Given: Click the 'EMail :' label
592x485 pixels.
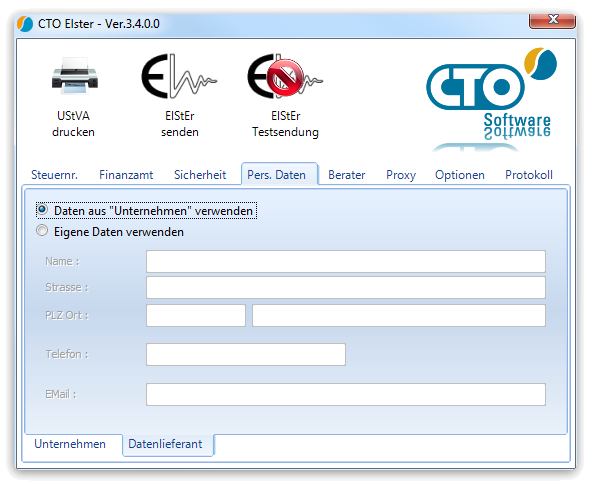Looking at the screenshot, I should [61, 394].
